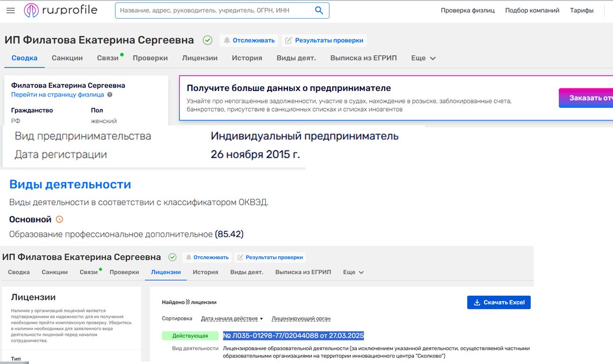Select lower active Лицензии tab

click(166, 272)
